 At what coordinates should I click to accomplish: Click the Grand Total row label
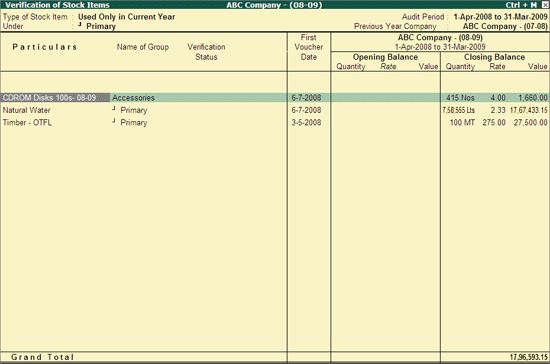pyautogui.click(x=42, y=357)
